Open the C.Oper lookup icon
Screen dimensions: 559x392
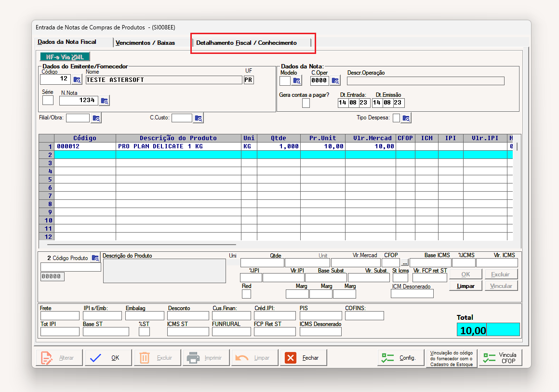[x=335, y=81]
